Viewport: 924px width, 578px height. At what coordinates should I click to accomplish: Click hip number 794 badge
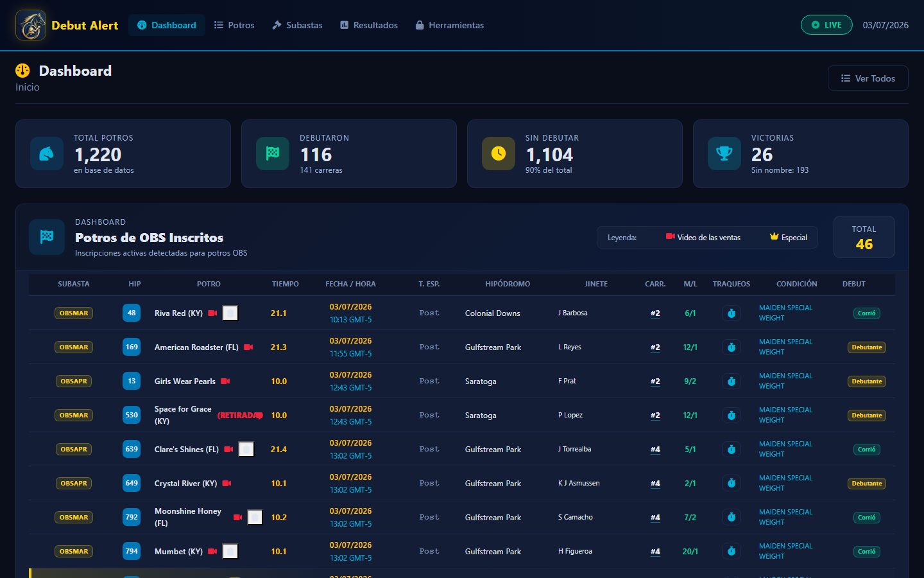click(132, 552)
